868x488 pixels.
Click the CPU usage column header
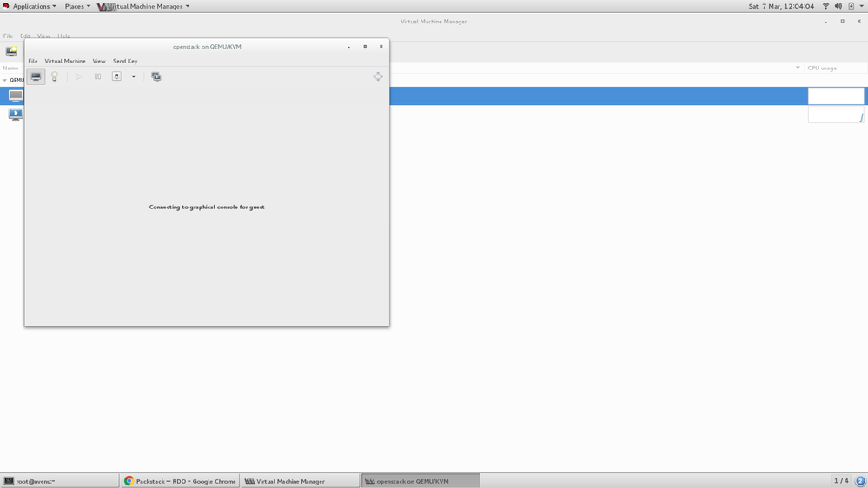[834, 68]
